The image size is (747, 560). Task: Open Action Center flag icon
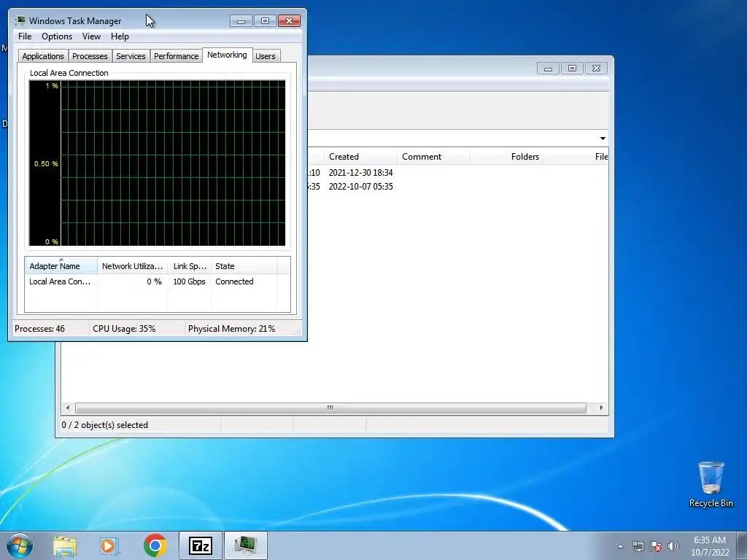(x=656, y=546)
